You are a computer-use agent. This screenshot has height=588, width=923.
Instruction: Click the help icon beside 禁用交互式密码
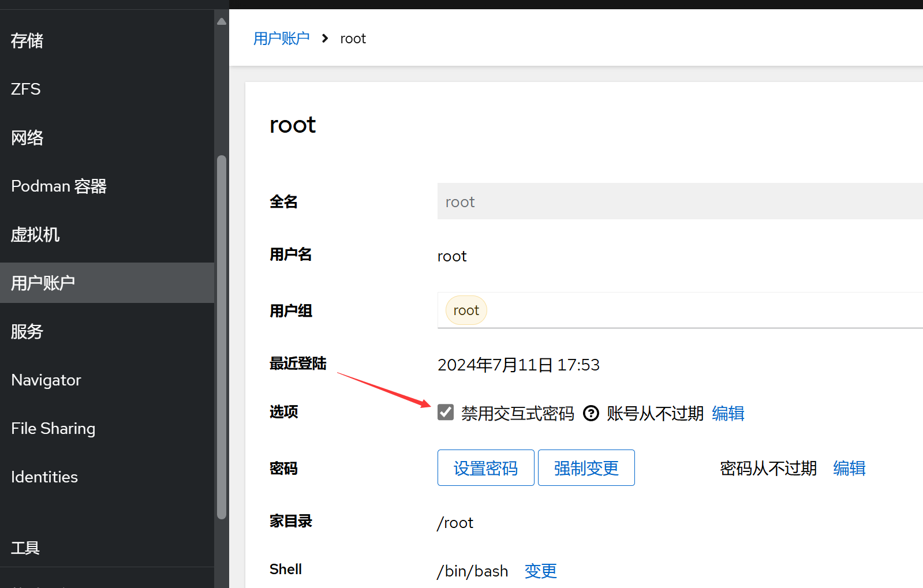(591, 413)
